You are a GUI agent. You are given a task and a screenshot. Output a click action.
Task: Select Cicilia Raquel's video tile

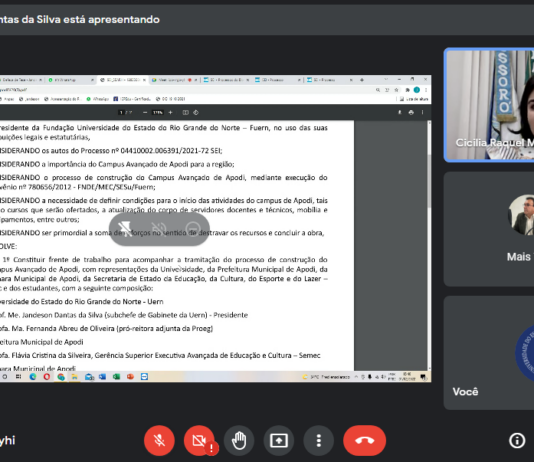click(489, 105)
